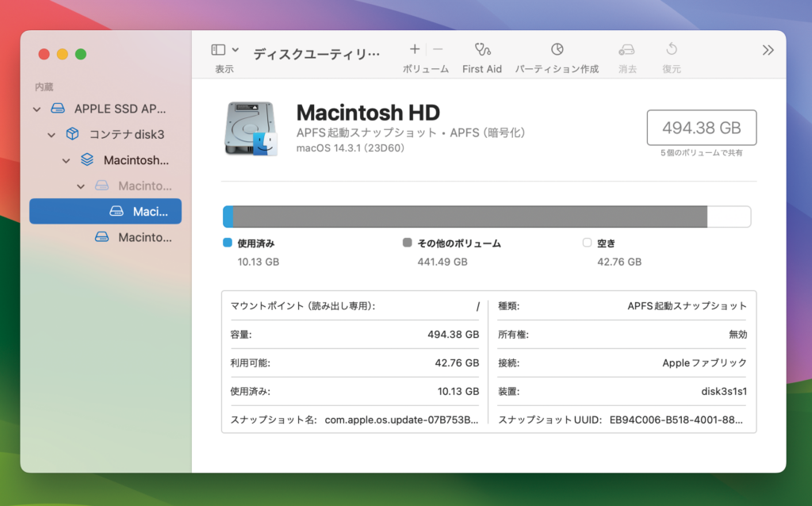Screen dimensions: 812x506
Task: Open the sidebar view options icon
Action: coord(218,50)
